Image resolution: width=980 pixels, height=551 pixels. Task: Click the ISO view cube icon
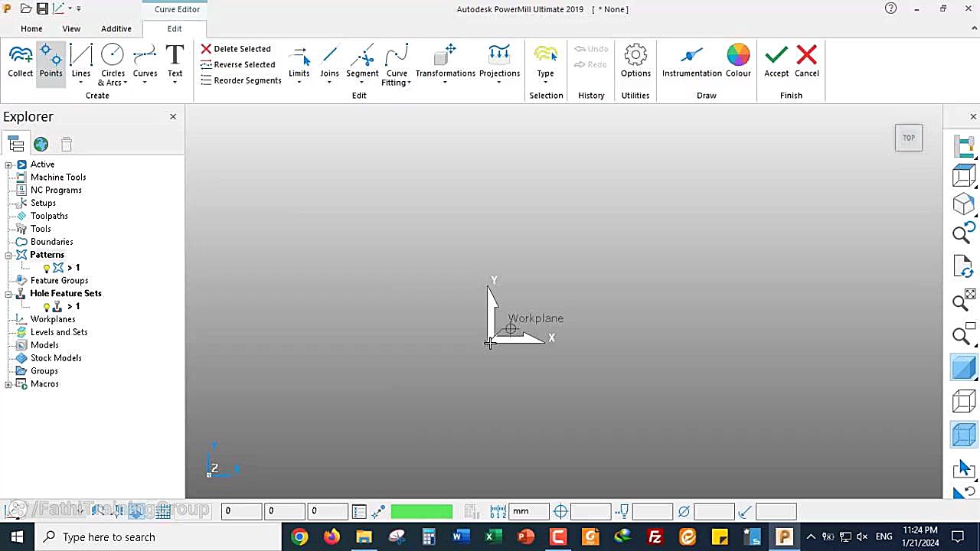963,205
